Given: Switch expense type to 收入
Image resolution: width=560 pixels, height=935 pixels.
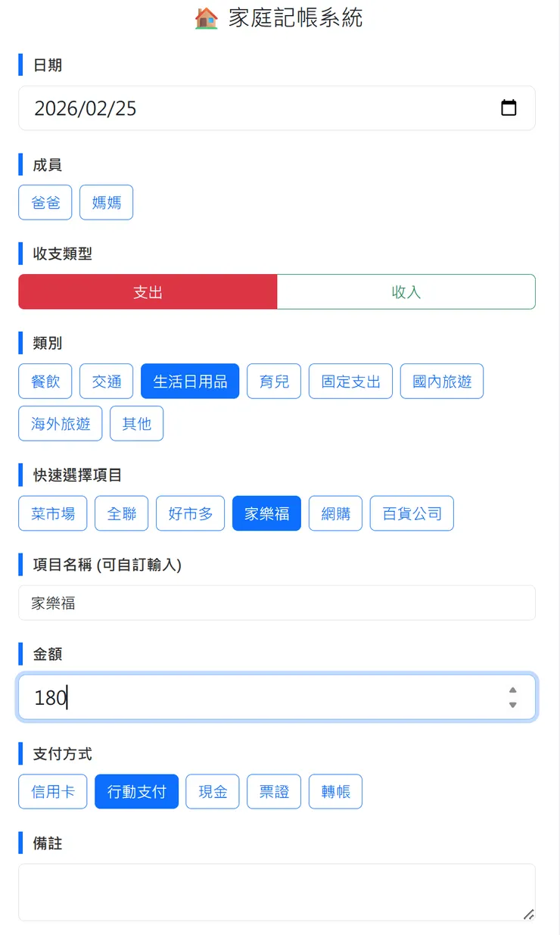Looking at the screenshot, I should point(406,291).
